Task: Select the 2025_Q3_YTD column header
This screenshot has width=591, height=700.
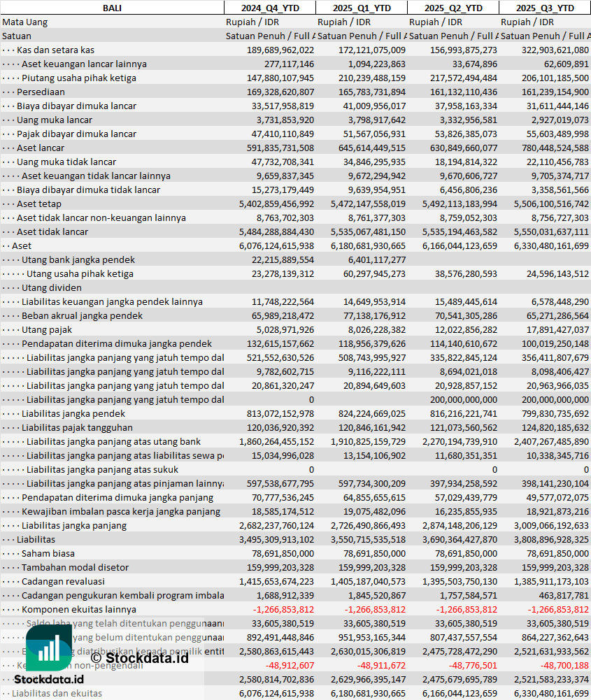Action: tap(545, 8)
